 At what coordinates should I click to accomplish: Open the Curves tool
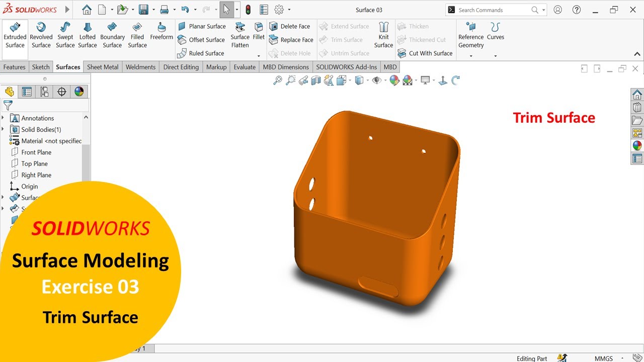[x=496, y=31]
